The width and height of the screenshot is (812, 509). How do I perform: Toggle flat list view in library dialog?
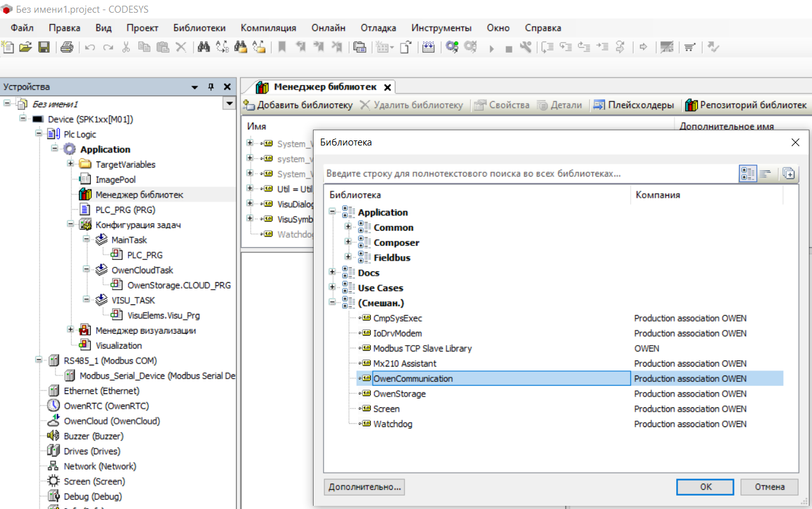[766, 173]
